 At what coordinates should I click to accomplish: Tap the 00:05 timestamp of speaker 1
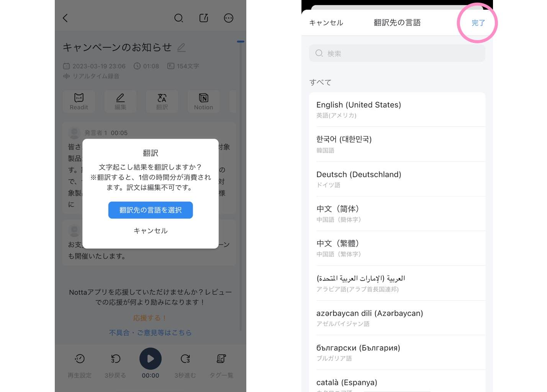coord(119,133)
